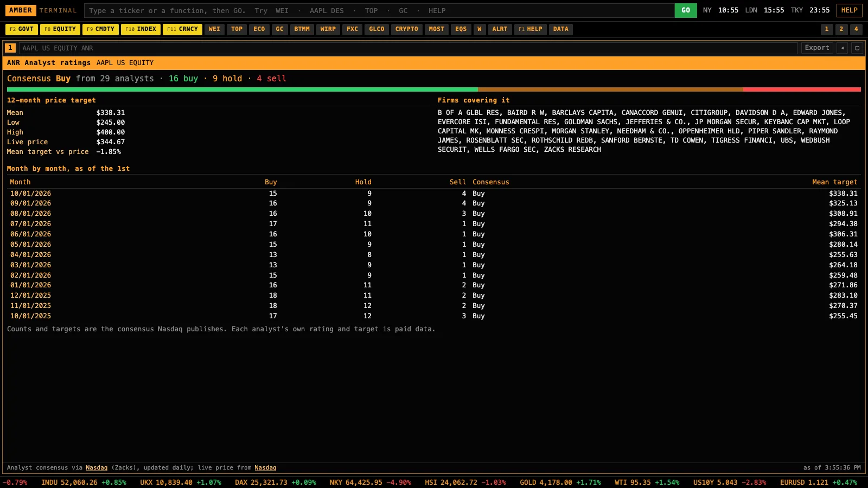Click the panel number 1 badge

pos(10,48)
